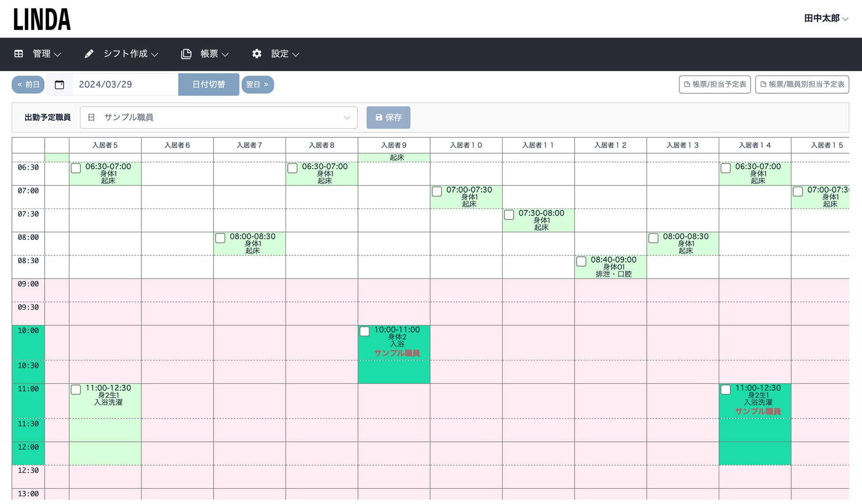This screenshot has height=504, width=862.
Task: Click the gear icon for 設定
Action: pos(257,54)
